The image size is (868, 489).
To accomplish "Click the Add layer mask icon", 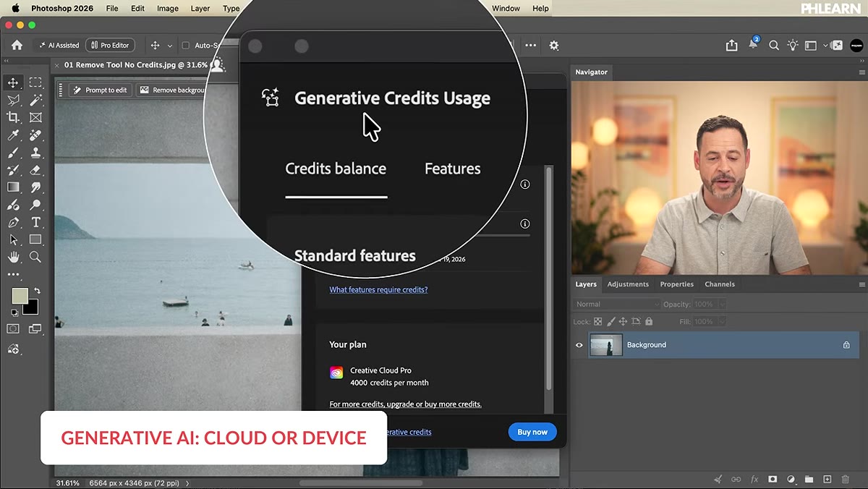I will click(773, 479).
